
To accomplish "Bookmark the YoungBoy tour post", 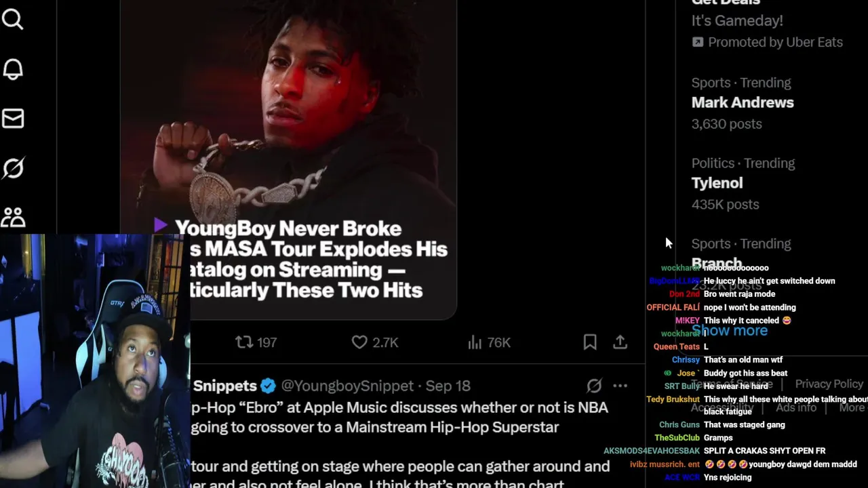I will (590, 342).
